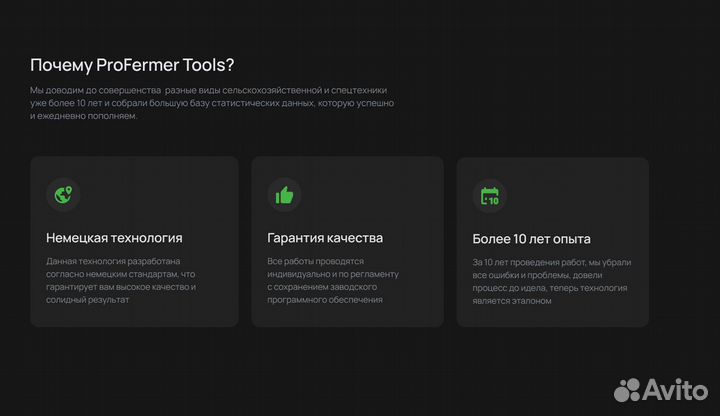Screen dimensions: 720x416
Task: Select the 'Более 10 лет опыта' card title
Action: (x=531, y=239)
